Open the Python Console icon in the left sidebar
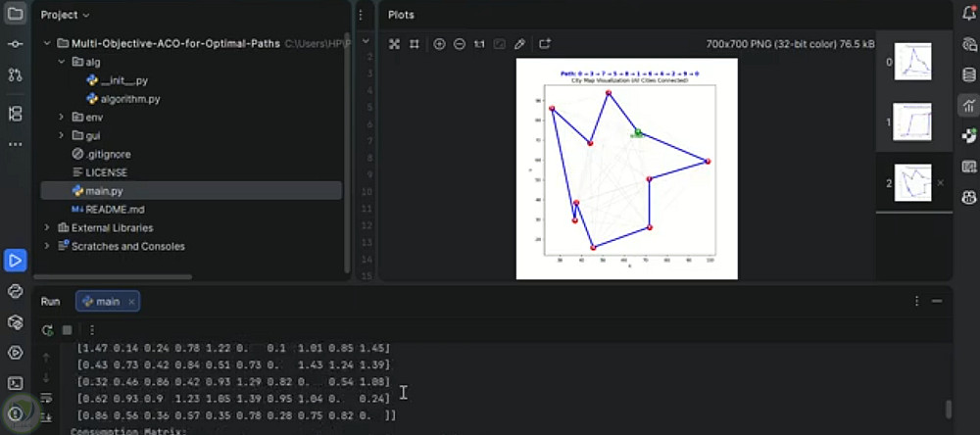 pos(15,291)
